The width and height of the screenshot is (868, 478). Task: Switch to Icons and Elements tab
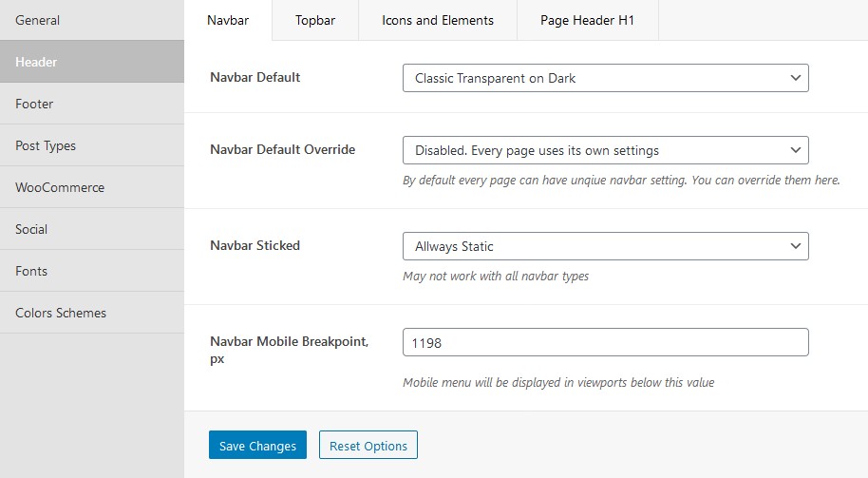click(x=437, y=21)
